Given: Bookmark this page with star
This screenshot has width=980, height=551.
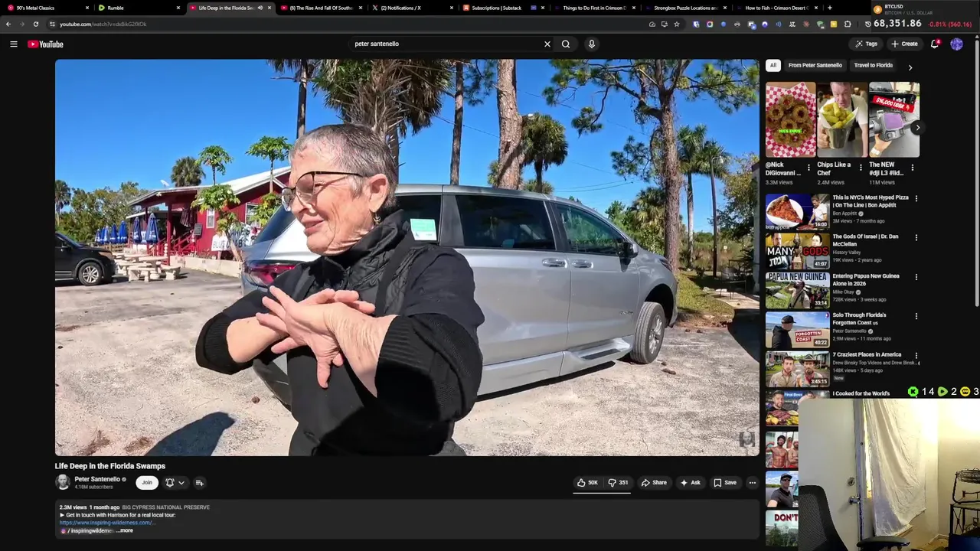Looking at the screenshot, I should (x=676, y=24).
